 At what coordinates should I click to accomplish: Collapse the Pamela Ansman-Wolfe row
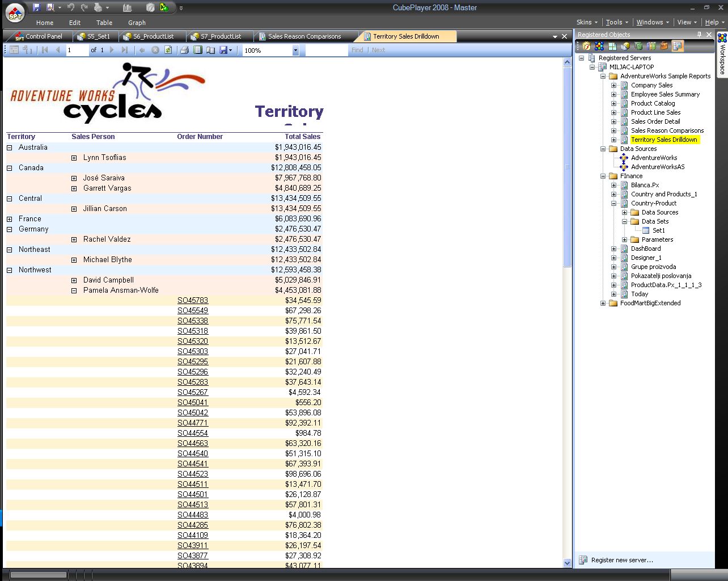coord(74,290)
